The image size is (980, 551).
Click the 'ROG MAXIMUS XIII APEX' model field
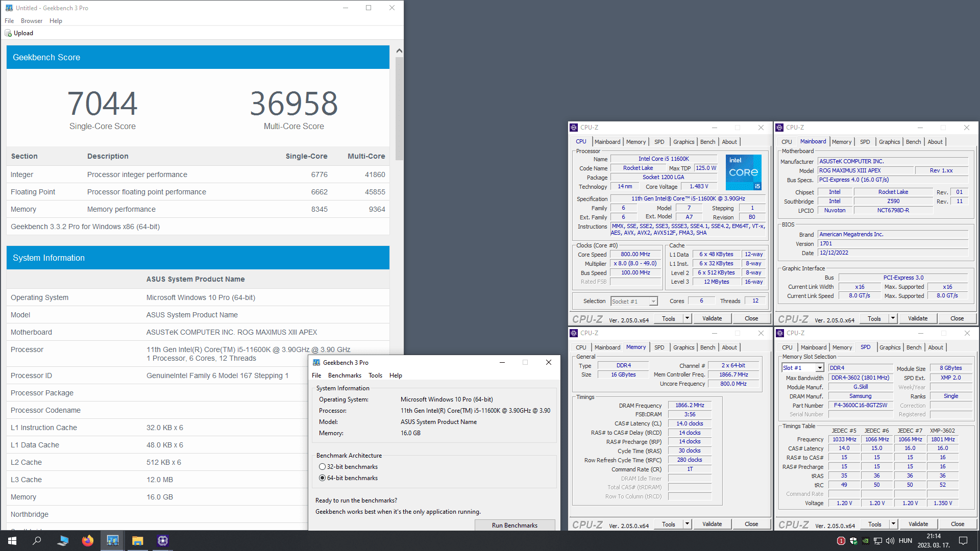pos(865,170)
